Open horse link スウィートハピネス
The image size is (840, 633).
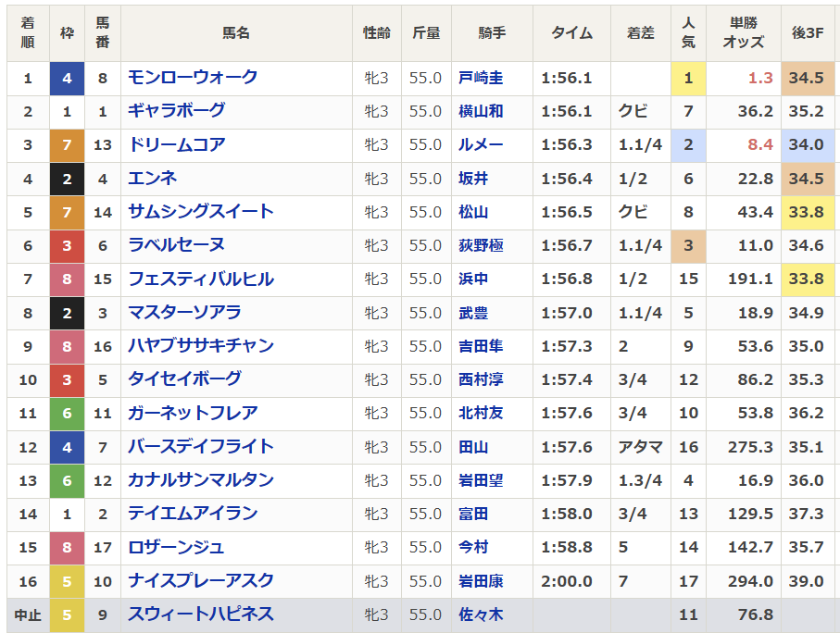[x=201, y=614]
